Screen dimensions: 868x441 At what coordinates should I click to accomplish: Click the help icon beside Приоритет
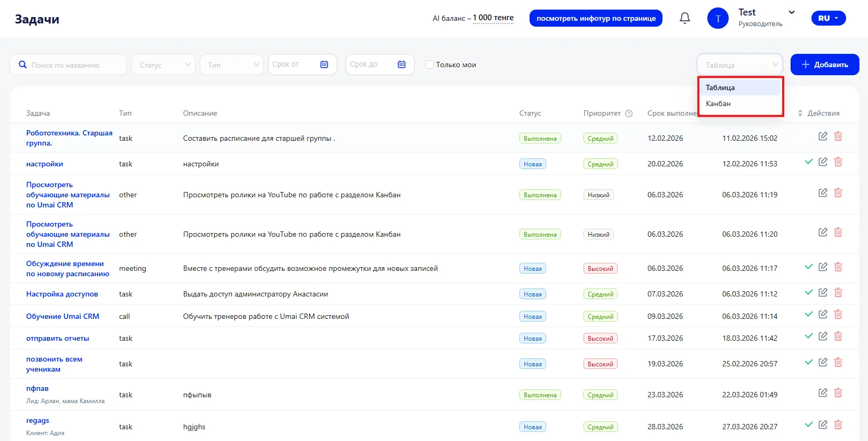click(629, 114)
